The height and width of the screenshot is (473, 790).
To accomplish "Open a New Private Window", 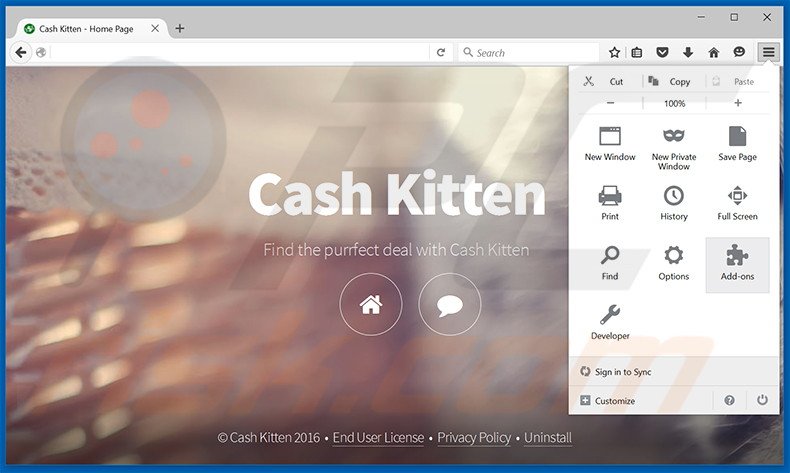I will [x=674, y=148].
